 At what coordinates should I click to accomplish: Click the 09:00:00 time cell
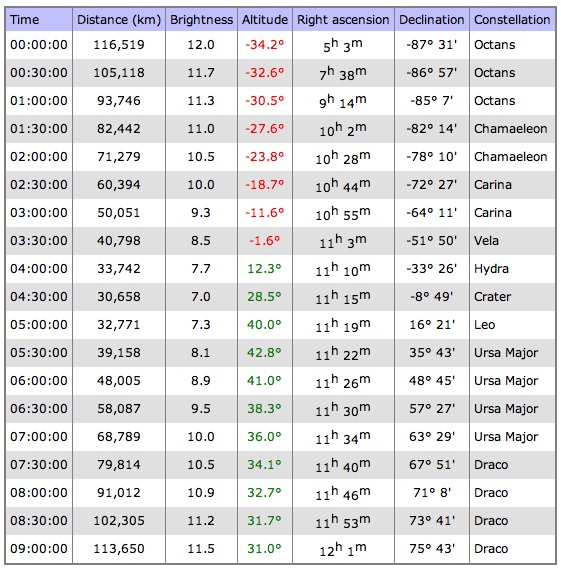tap(39, 548)
